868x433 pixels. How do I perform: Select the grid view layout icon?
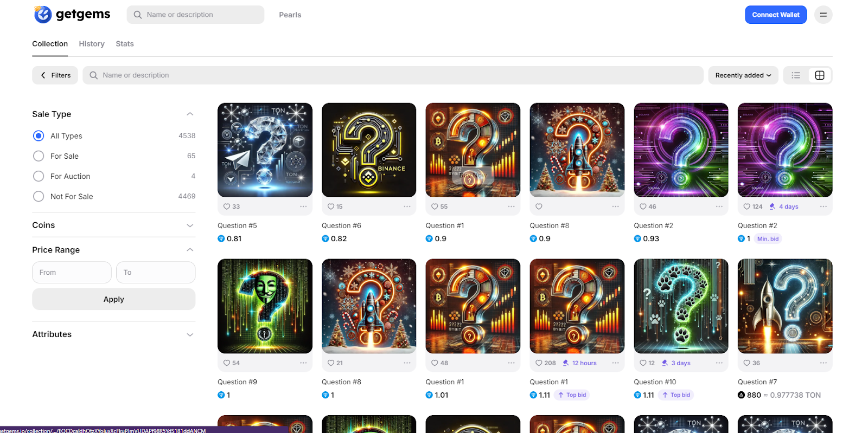(820, 75)
